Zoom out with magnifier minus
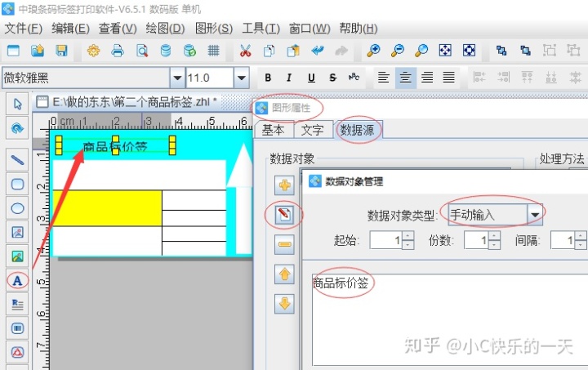Viewport: 588px width, 370px height. click(x=398, y=51)
